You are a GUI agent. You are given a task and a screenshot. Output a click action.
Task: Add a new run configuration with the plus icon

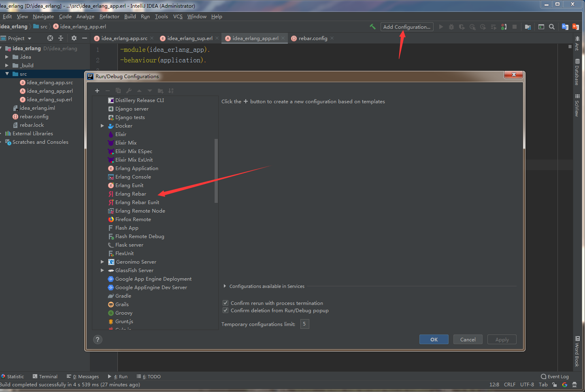(x=97, y=90)
